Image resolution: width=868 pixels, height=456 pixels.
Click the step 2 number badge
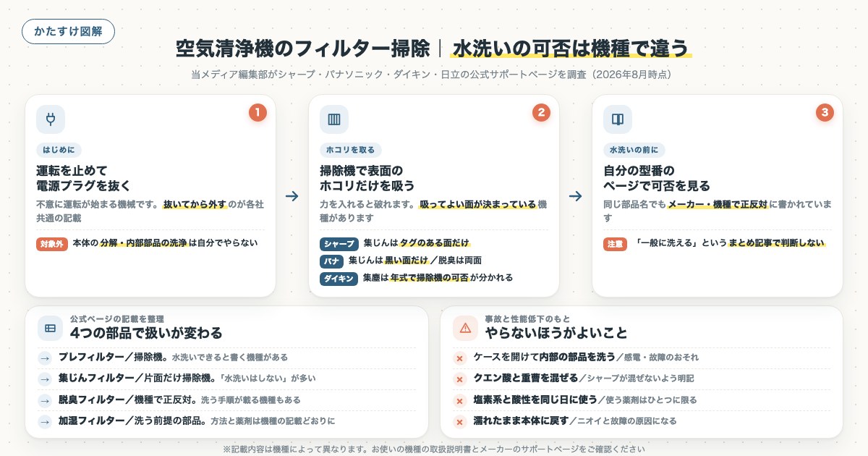[x=542, y=112]
